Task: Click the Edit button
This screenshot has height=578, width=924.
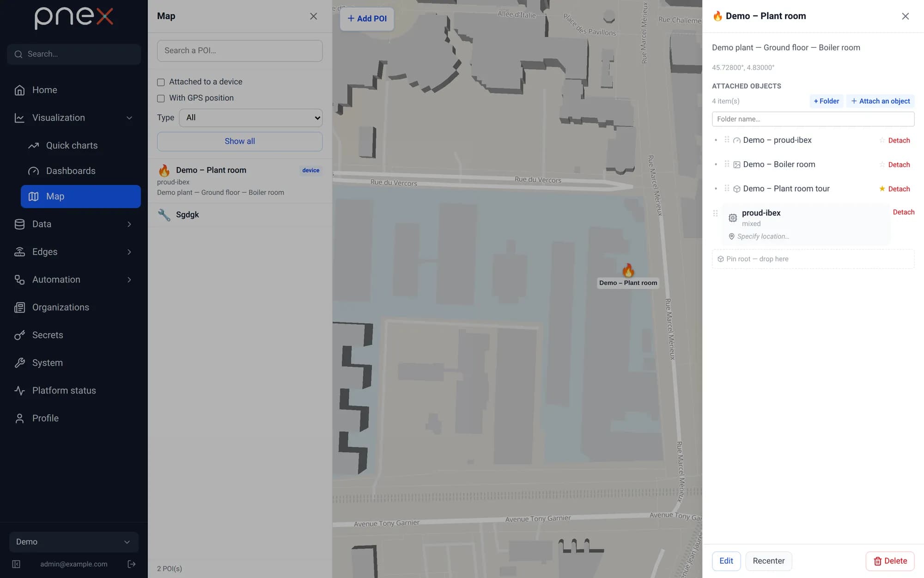Action: click(x=726, y=561)
